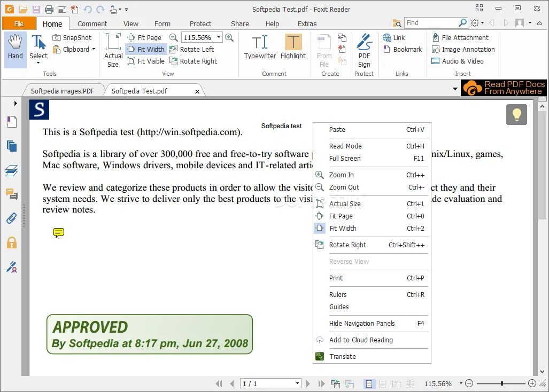The image size is (549, 392).
Task: Click the ribbon zoom in magnifier
Action: tap(229, 37)
